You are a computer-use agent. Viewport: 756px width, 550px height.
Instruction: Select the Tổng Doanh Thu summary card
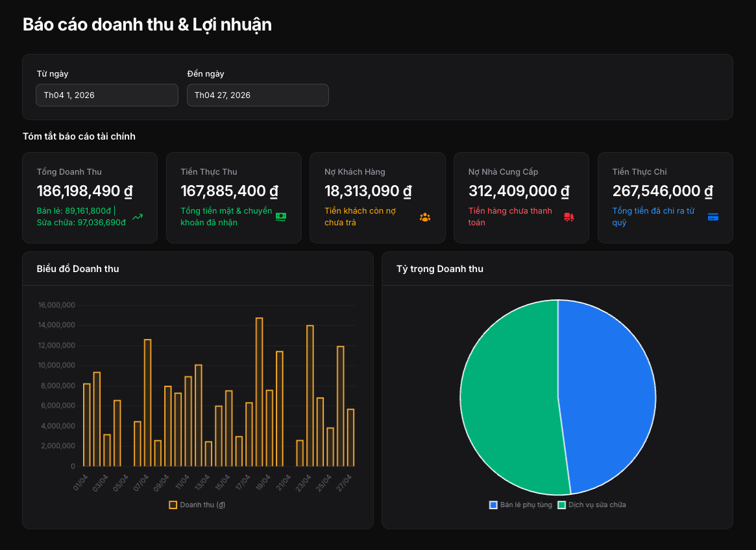click(90, 198)
